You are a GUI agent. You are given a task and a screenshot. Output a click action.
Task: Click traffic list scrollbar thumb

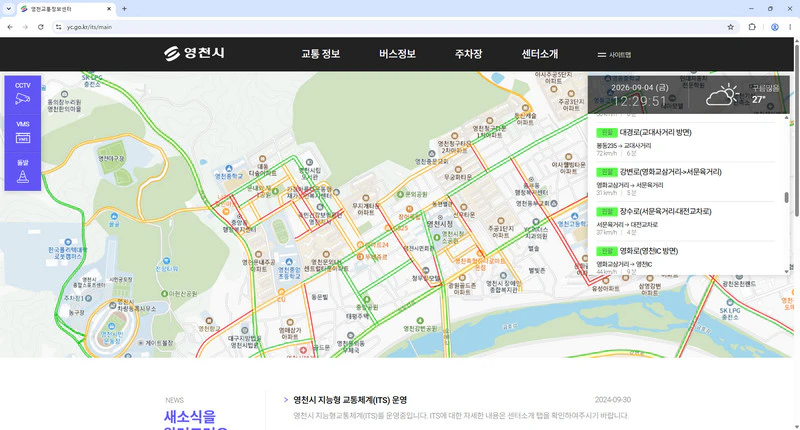coord(786,197)
